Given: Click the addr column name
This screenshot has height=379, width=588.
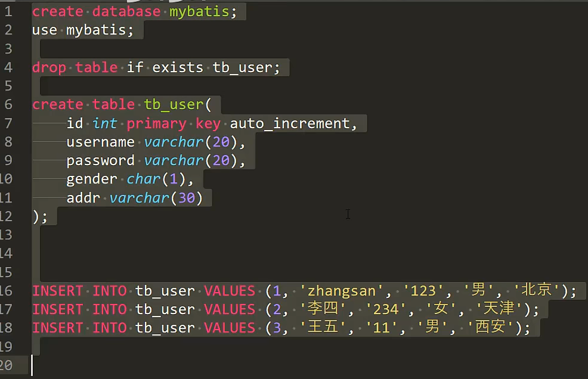Looking at the screenshot, I should [83, 198].
